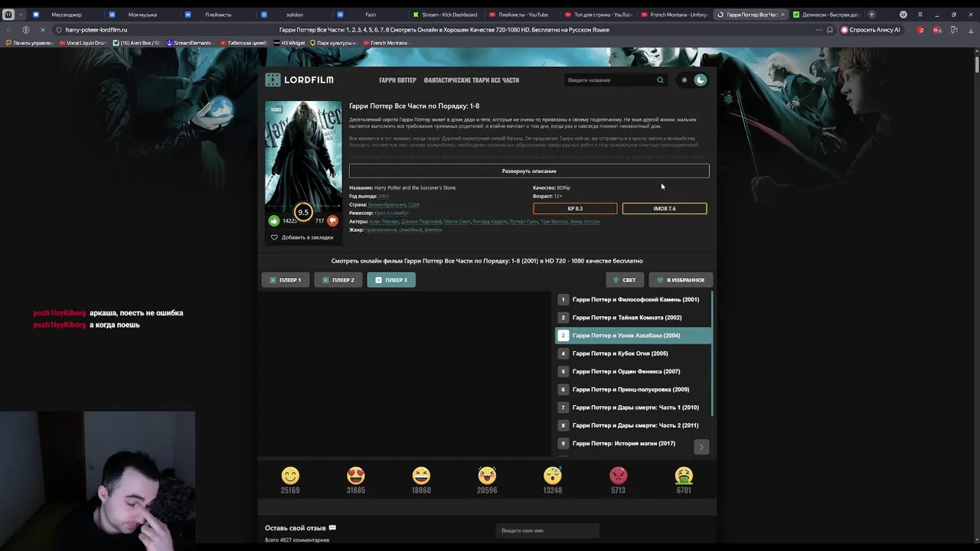
Task: Click the laughing emoji reaction 18860
Action: 421,476
